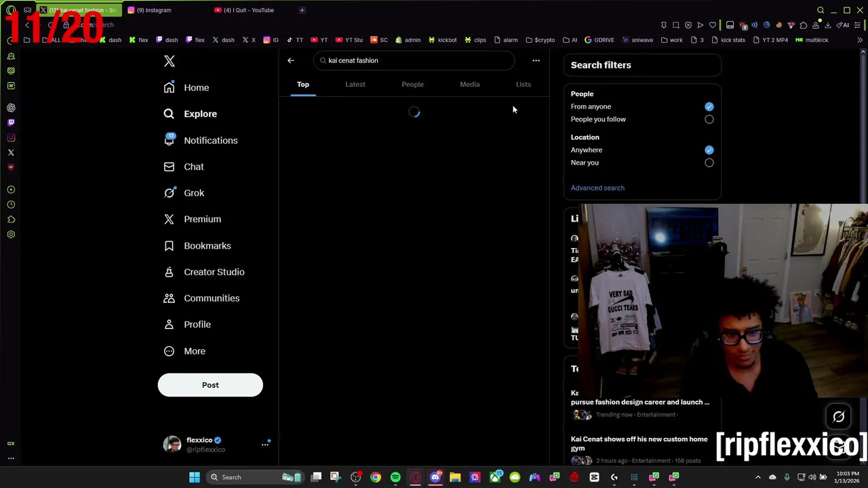Image resolution: width=868 pixels, height=488 pixels.
Task: Go back with the arrow beside search box
Action: tap(291, 60)
